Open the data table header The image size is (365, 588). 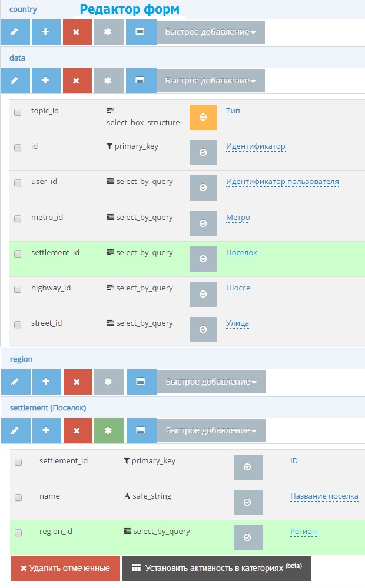(17, 58)
